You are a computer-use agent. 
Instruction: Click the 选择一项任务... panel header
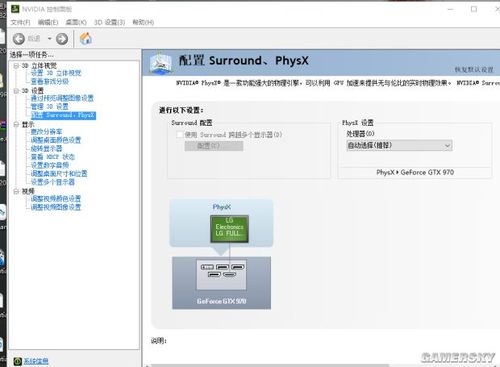32,55
